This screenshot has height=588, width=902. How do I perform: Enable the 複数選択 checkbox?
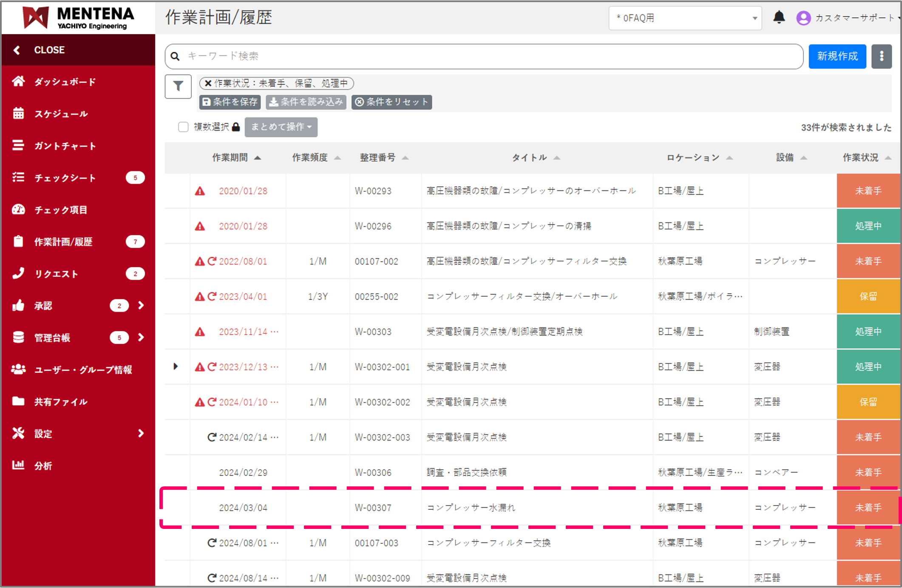pos(183,127)
